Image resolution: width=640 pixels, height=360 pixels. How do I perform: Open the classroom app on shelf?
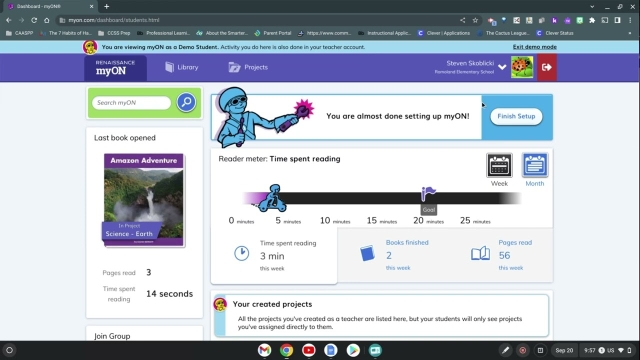click(x=375, y=350)
